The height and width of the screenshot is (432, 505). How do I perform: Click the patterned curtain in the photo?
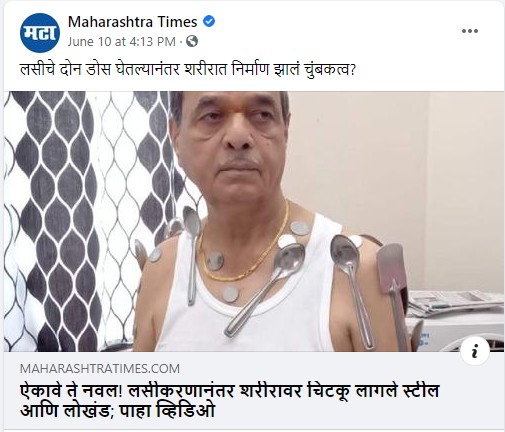83,220
